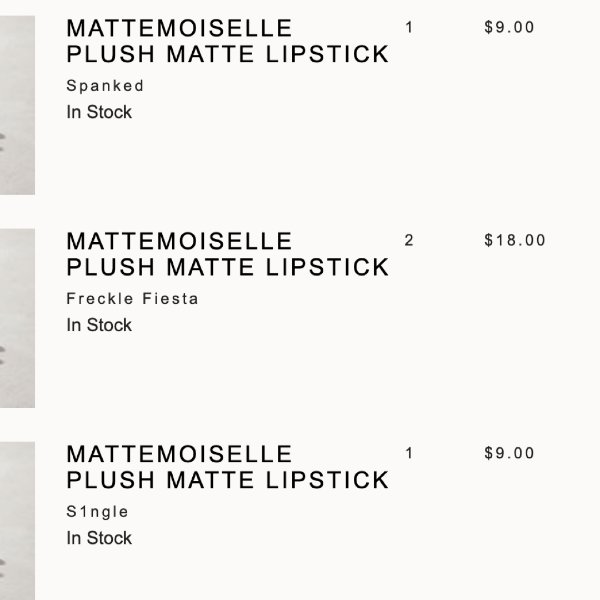Click PLUSH MATTE LIPSTICK text above Spanked
This screenshot has height=600, width=600.
pos(228,54)
